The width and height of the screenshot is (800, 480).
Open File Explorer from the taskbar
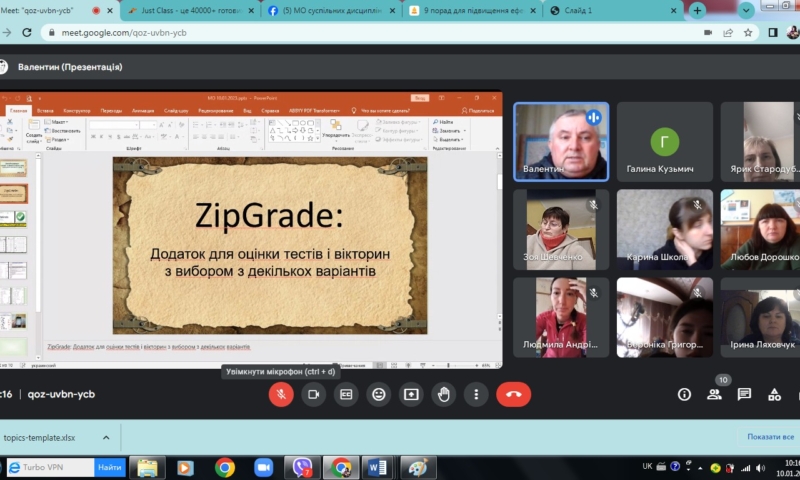coord(147,467)
